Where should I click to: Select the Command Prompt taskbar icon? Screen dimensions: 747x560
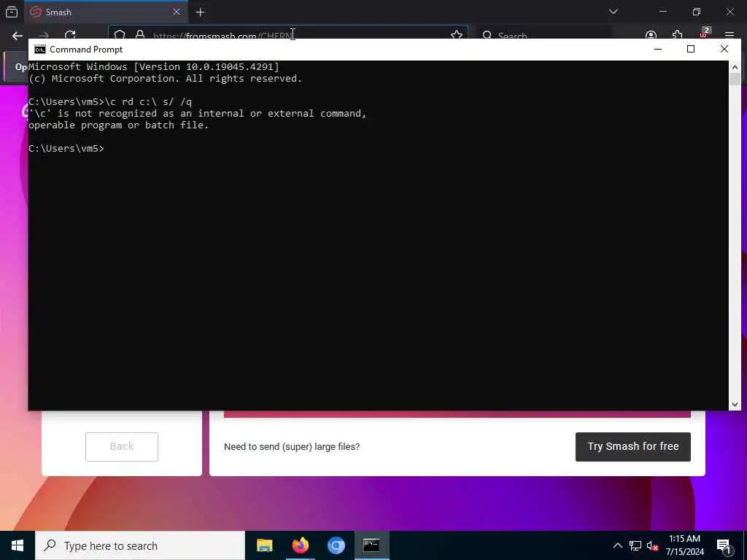pos(371,545)
